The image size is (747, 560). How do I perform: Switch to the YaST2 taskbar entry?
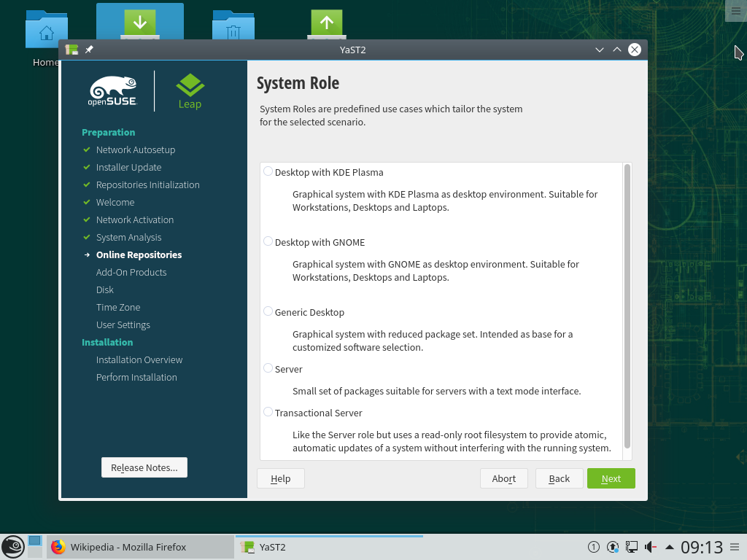(x=328, y=547)
